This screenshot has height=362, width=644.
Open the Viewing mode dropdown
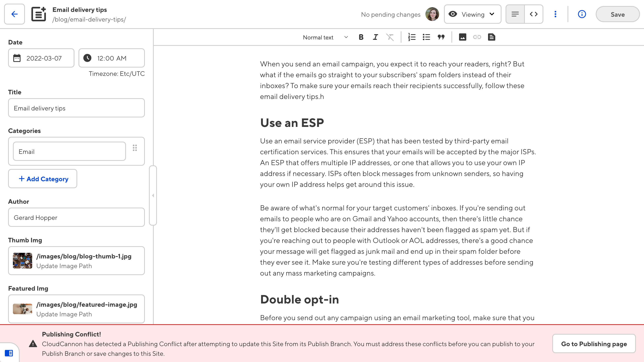pyautogui.click(x=472, y=14)
